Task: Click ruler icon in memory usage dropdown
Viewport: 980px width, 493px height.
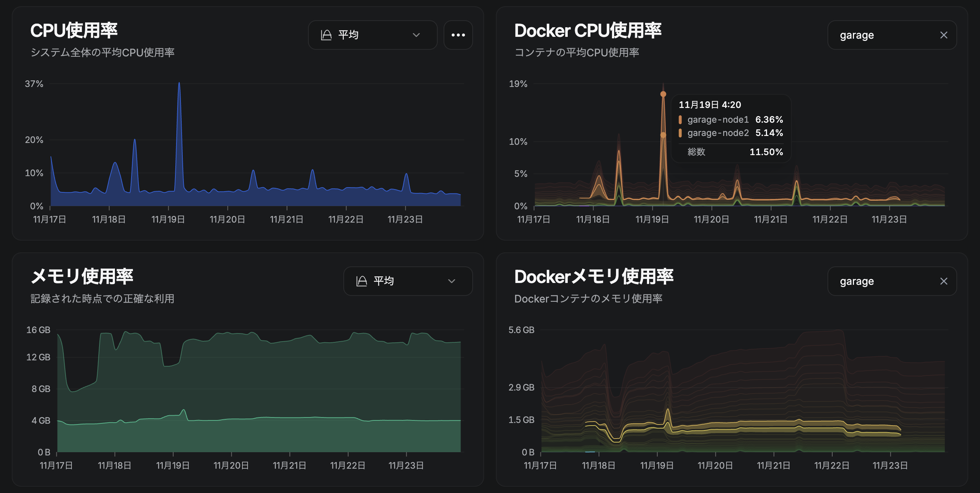Action: [361, 281]
